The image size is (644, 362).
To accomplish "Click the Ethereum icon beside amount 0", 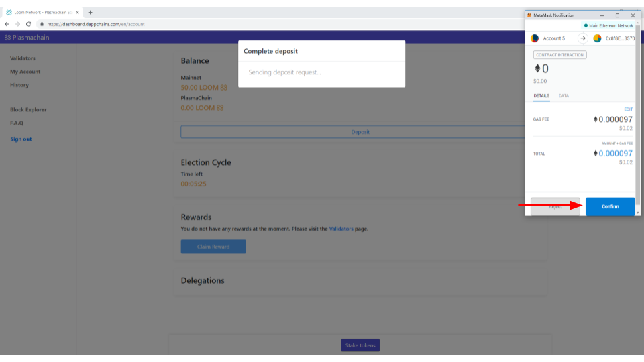I will click(x=537, y=68).
